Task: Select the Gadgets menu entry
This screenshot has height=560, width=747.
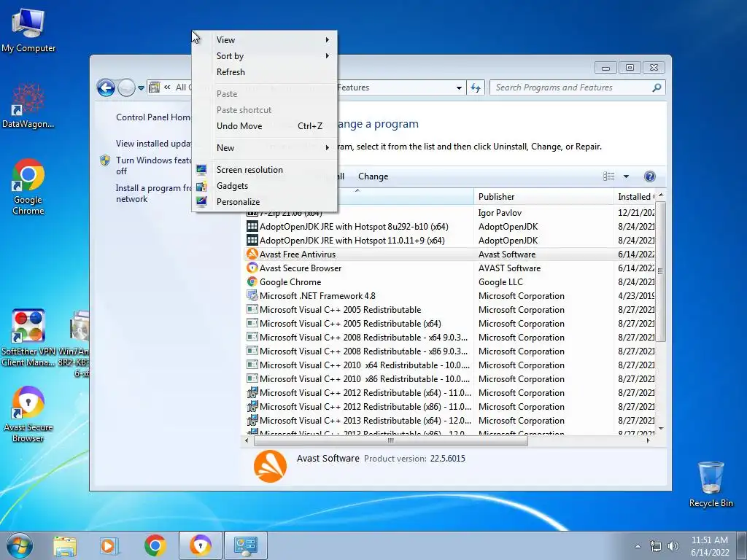Action: click(x=264, y=186)
